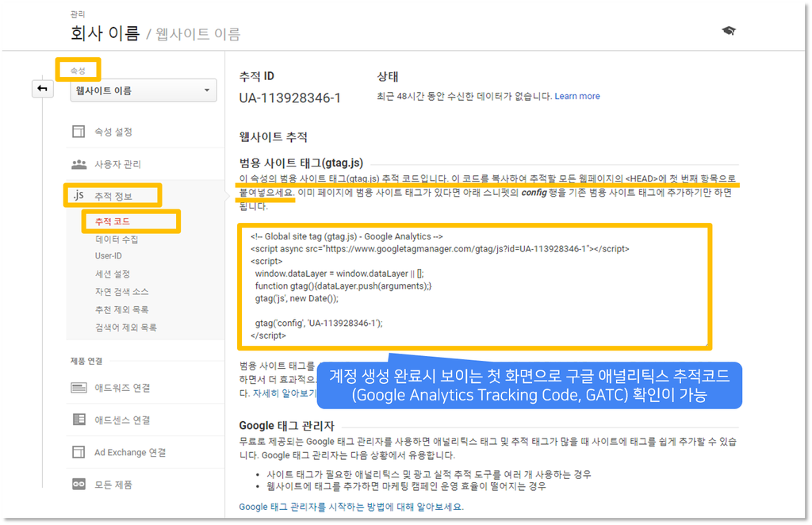The image size is (812, 525).
Task: Click the back arrow button
Action: pyautogui.click(x=43, y=89)
